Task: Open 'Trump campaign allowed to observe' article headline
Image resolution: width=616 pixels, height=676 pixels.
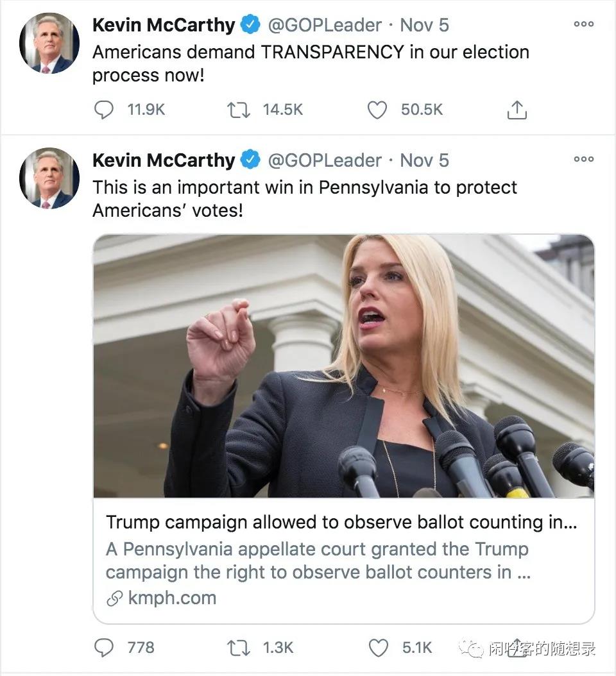Action: pos(341,522)
